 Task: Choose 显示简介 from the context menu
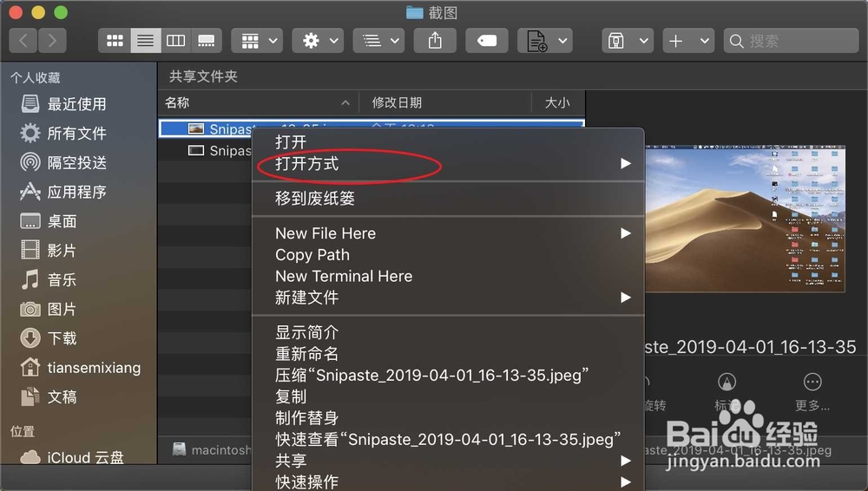tap(449, 332)
